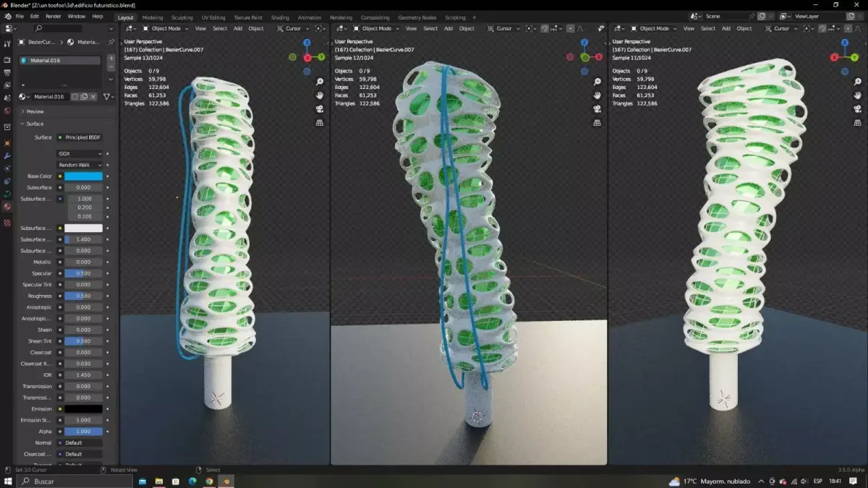Screen dimensions: 868x488
Task: Open File Explorer from the taskbar
Action: (x=159, y=481)
